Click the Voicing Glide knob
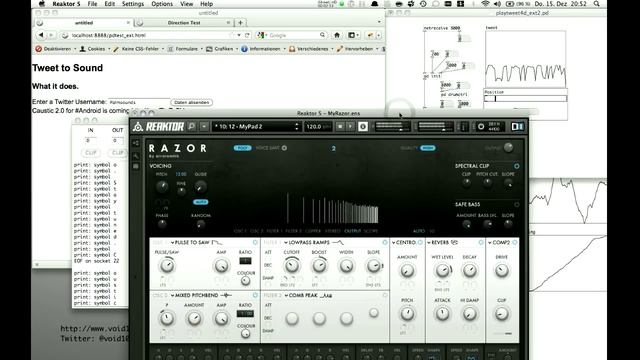 click(x=200, y=187)
